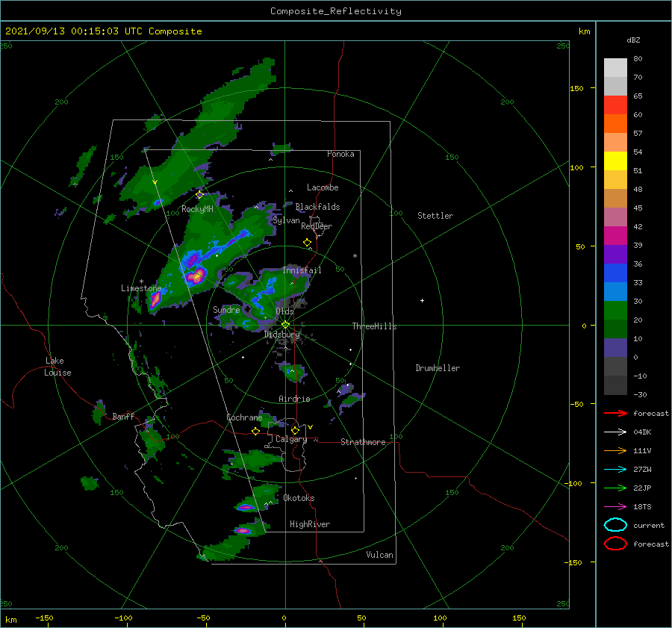This screenshot has height=628, width=672.
Task: Click the cyan 27ZW arrow icon
Action: [615, 470]
